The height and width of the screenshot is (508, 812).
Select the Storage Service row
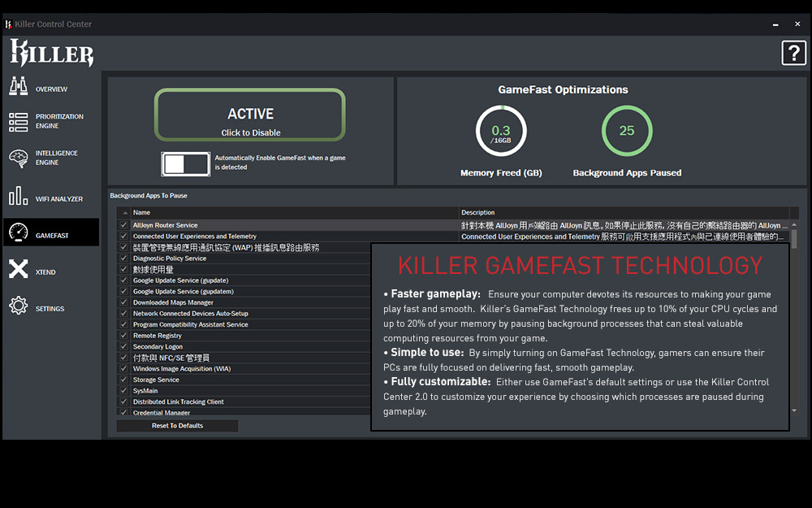(156, 380)
